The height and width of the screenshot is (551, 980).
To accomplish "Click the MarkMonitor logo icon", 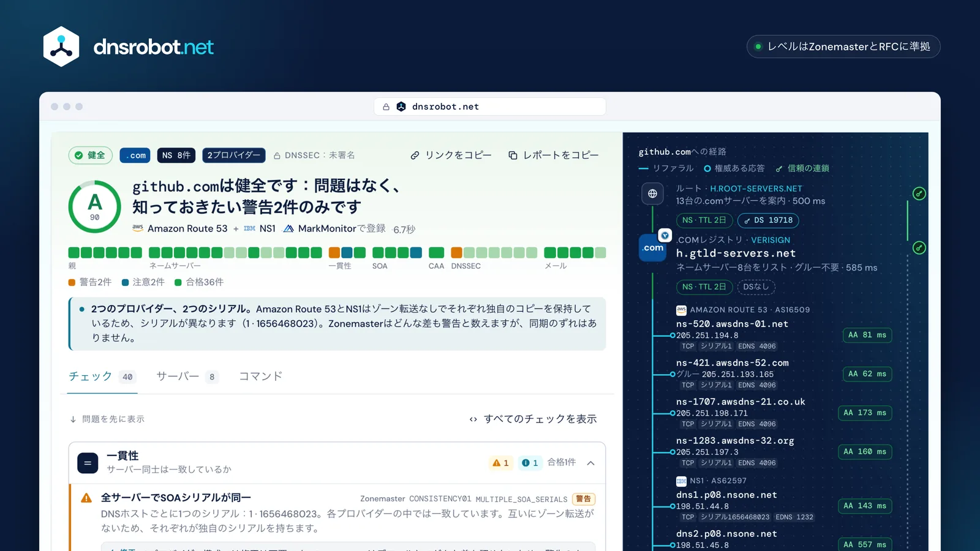I will 288,228.
